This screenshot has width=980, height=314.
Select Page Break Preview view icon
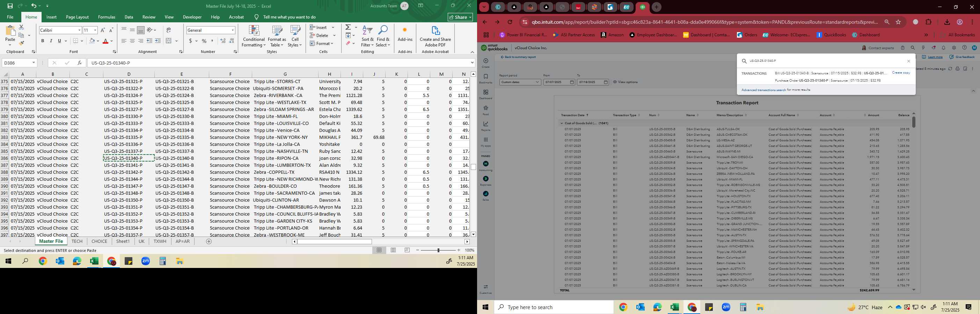point(407,250)
